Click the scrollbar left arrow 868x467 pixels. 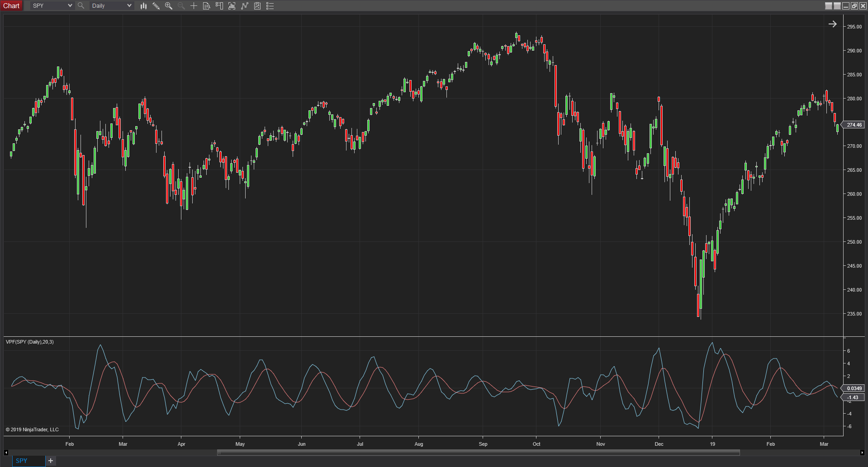(6, 453)
